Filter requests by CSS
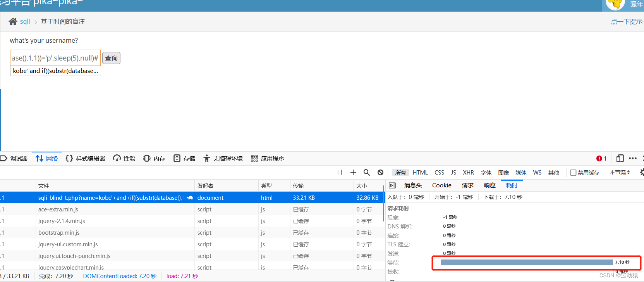Screen dimensions: 644x282 439,173
